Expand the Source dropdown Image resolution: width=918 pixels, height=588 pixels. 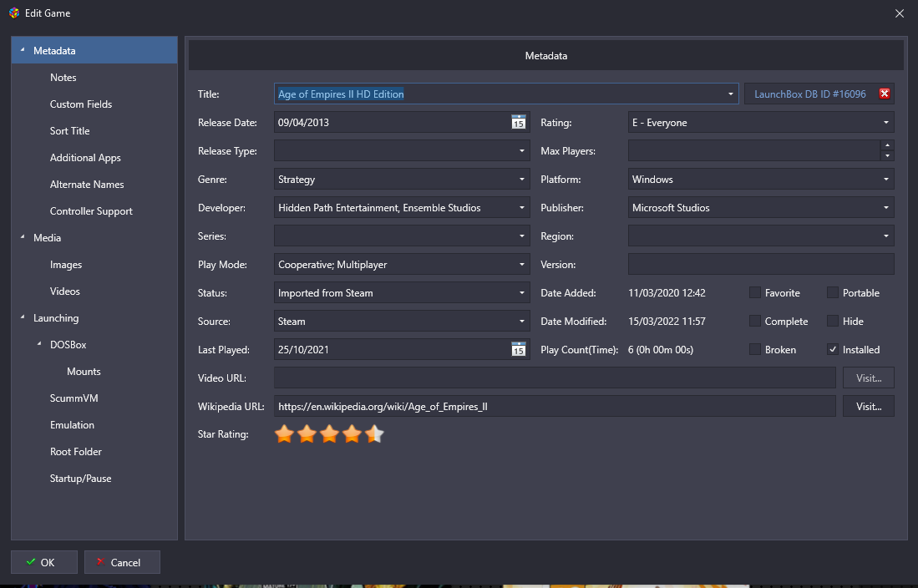click(x=521, y=321)
